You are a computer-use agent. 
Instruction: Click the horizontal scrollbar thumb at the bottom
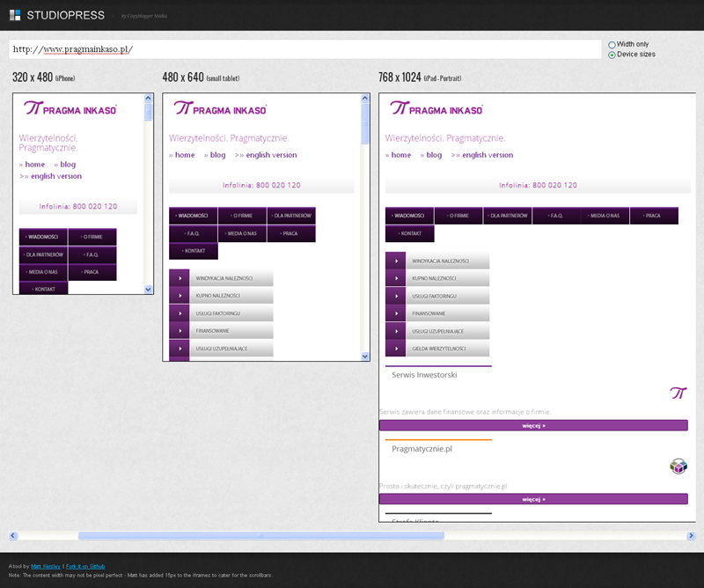pos(260,535)
